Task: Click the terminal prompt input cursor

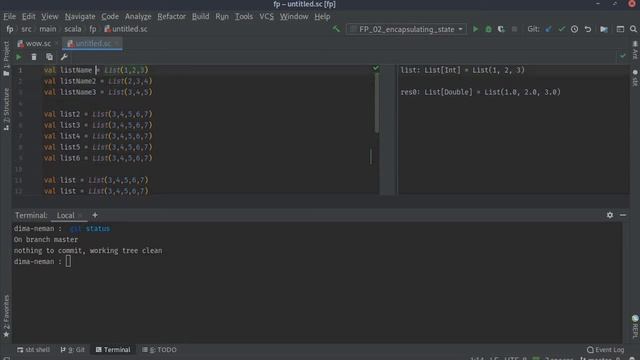Action: coord(68,261)
